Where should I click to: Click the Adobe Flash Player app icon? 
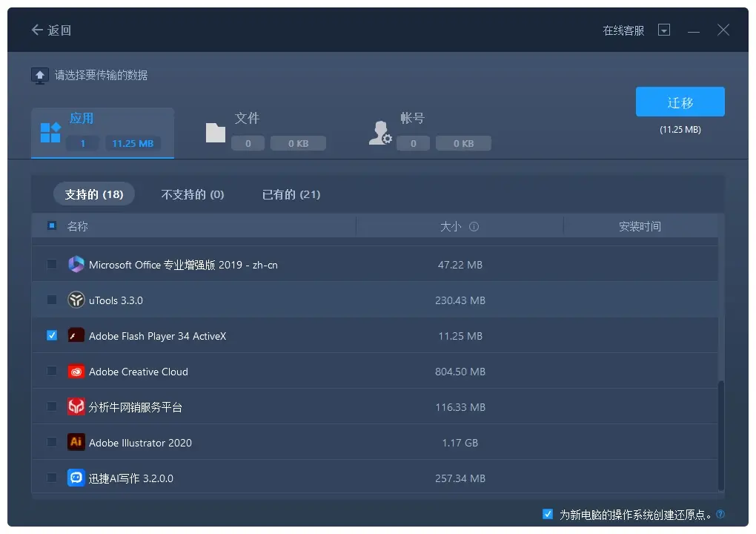click(x=76, y=335)
